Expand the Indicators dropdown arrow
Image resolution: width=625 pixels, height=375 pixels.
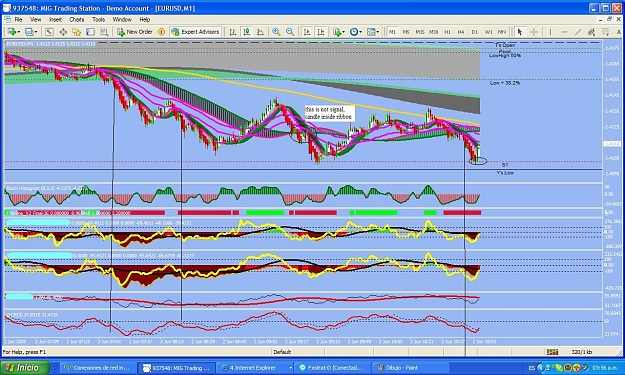343,32
